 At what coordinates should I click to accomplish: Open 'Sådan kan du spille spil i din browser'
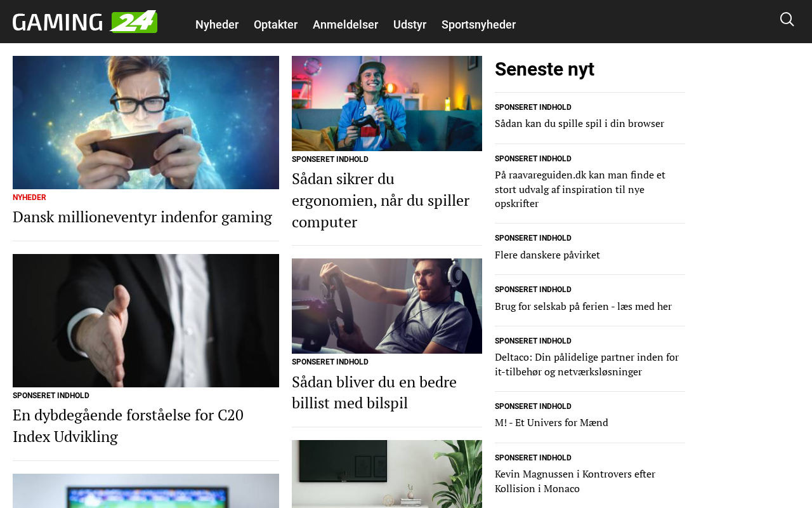pos(579,124)
